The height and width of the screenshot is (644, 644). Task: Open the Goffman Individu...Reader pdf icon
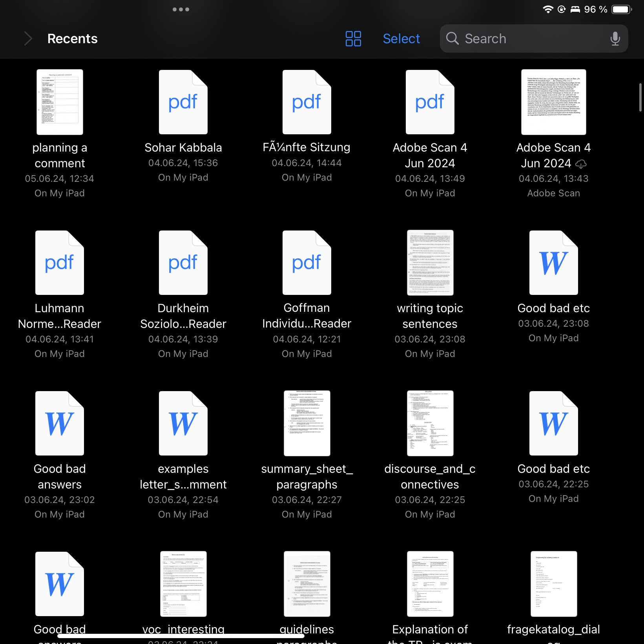click(x=306, y=263)
